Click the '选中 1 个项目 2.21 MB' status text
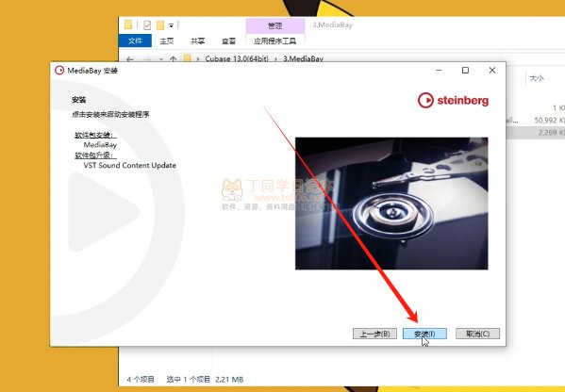The image size is (565, 392). 205,380
